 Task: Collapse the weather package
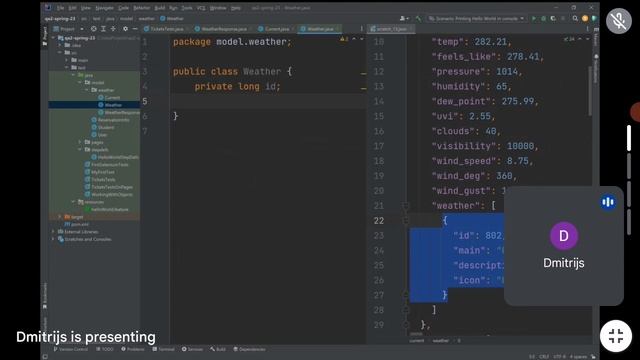point(86,90)
